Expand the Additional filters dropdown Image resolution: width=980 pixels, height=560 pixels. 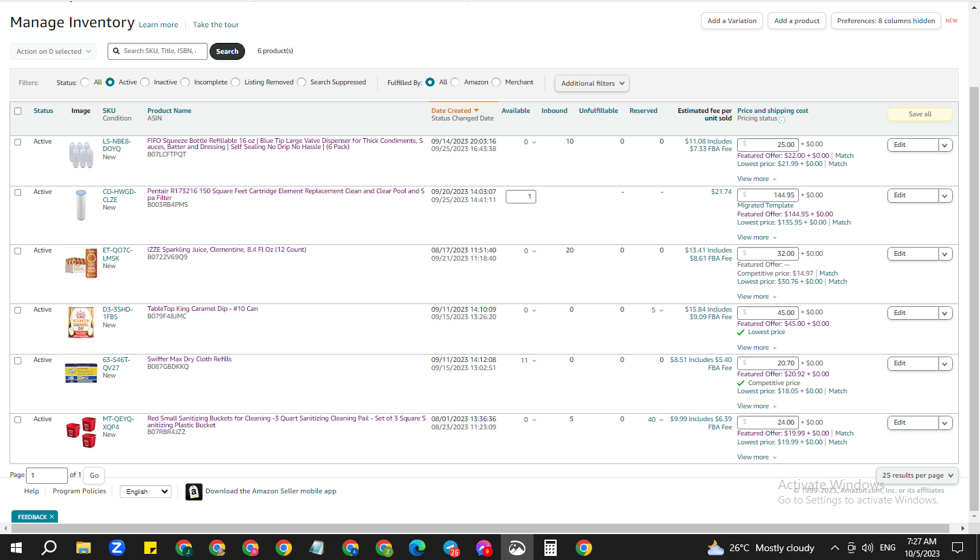click(x=592, y=83)
